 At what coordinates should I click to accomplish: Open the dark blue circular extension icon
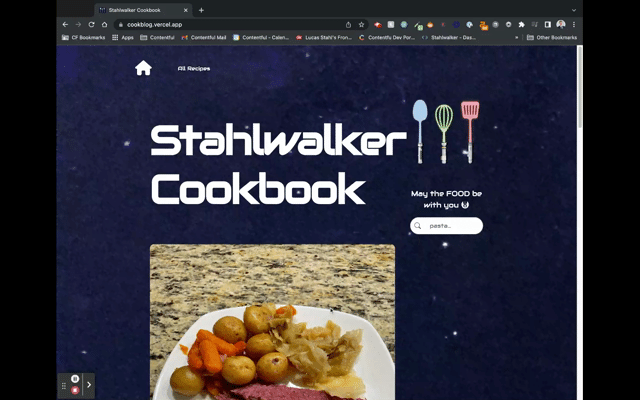(456, 25)
